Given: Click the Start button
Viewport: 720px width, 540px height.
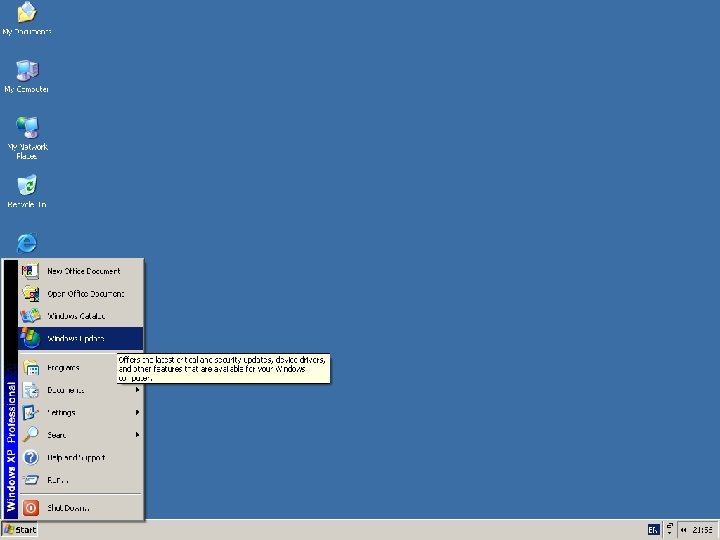Looking at the screenshot, I should [x=19, y=530].
